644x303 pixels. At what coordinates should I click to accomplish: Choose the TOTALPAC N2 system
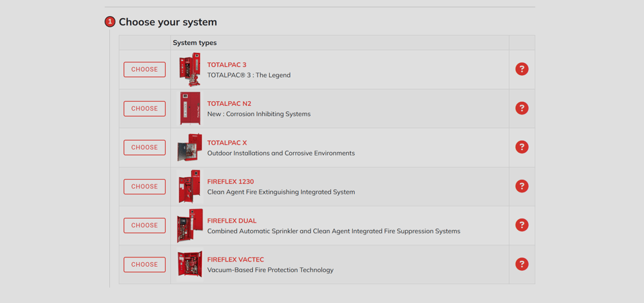145,109
